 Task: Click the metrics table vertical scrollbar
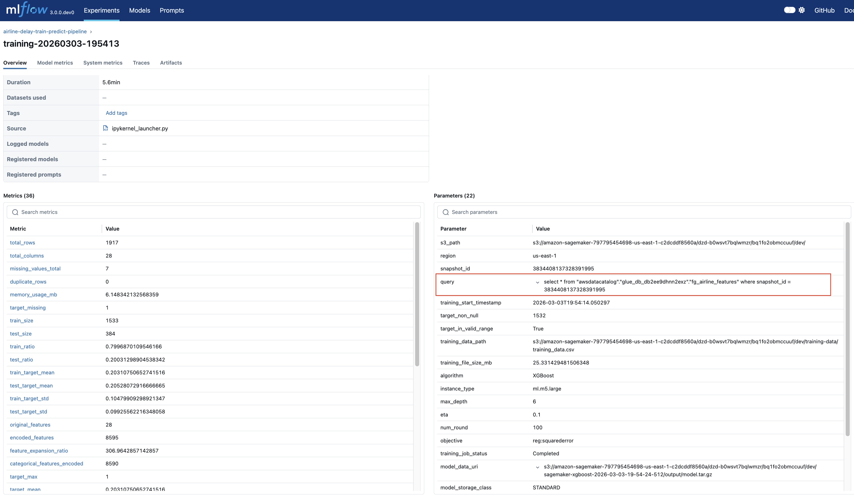click(x=417, y=294)
